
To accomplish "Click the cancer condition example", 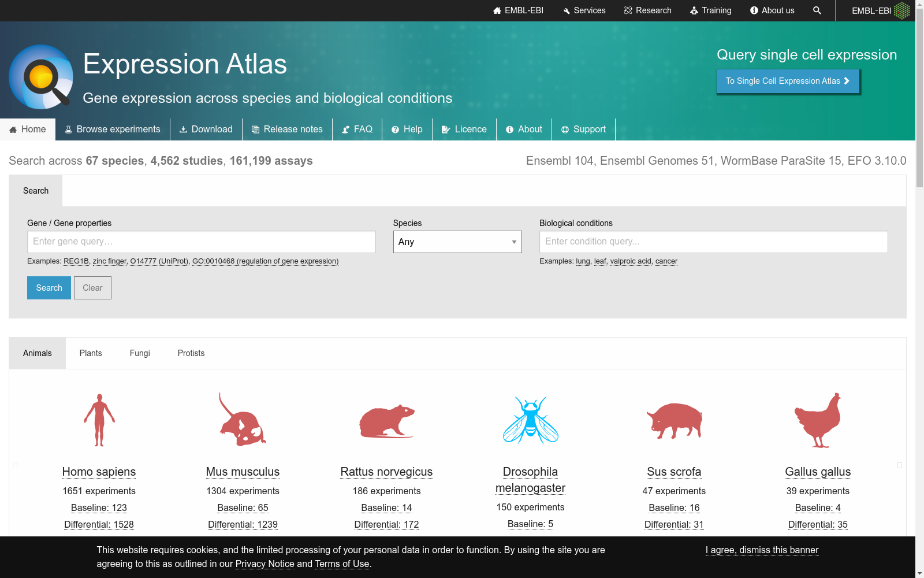I will pyautogui.click(x=666, y=261).
